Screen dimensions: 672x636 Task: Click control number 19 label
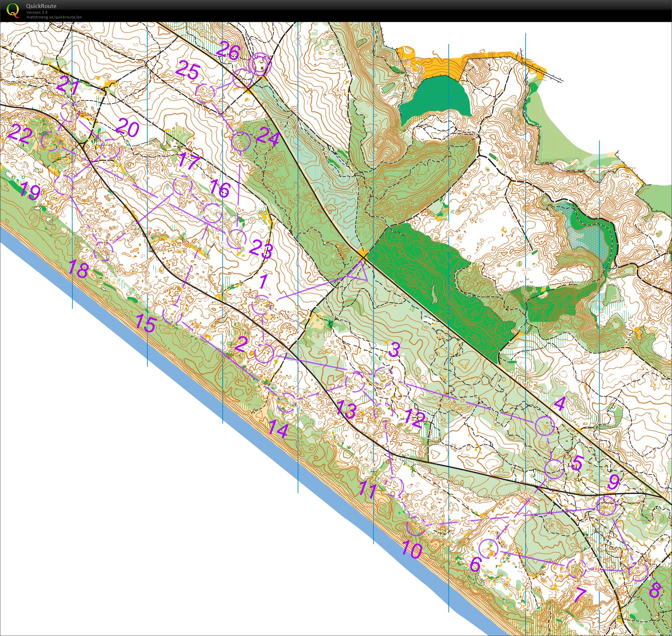click(30, 191)
